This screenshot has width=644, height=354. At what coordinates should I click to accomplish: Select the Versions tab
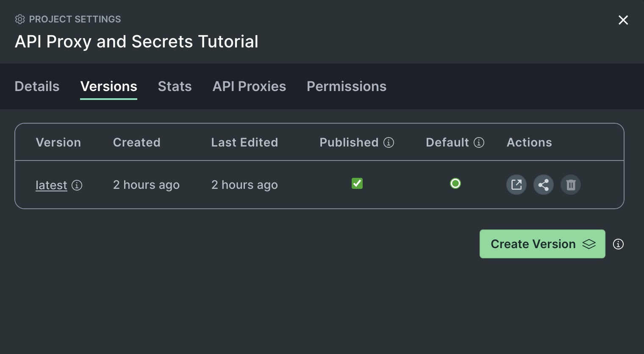(108, 86)
